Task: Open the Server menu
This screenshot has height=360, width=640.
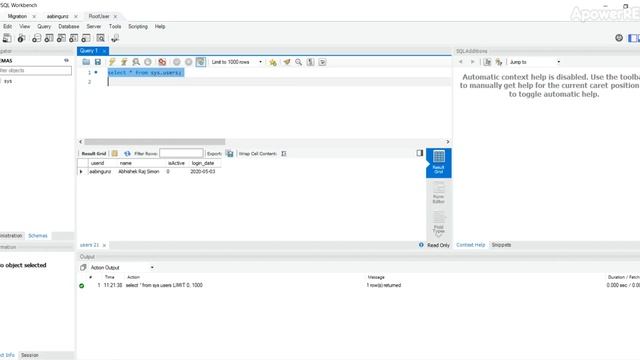Action: coord(93,27)
